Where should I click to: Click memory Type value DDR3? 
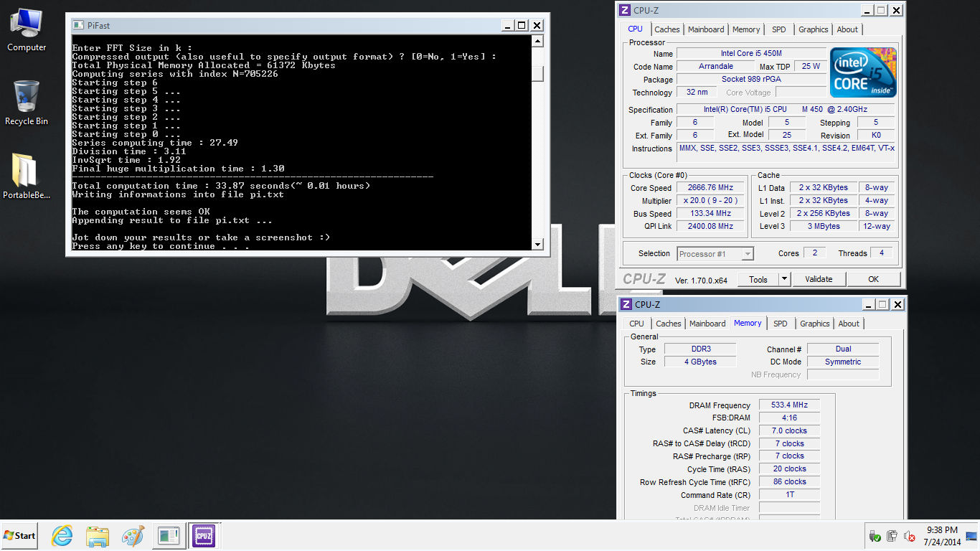[x=700, y=349]
